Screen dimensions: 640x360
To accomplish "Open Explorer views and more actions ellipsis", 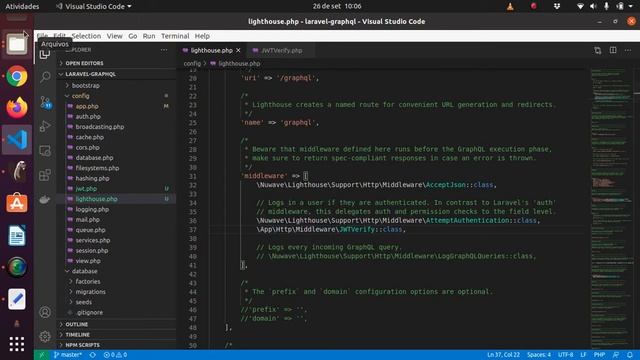I will click(x=164, y=50).
